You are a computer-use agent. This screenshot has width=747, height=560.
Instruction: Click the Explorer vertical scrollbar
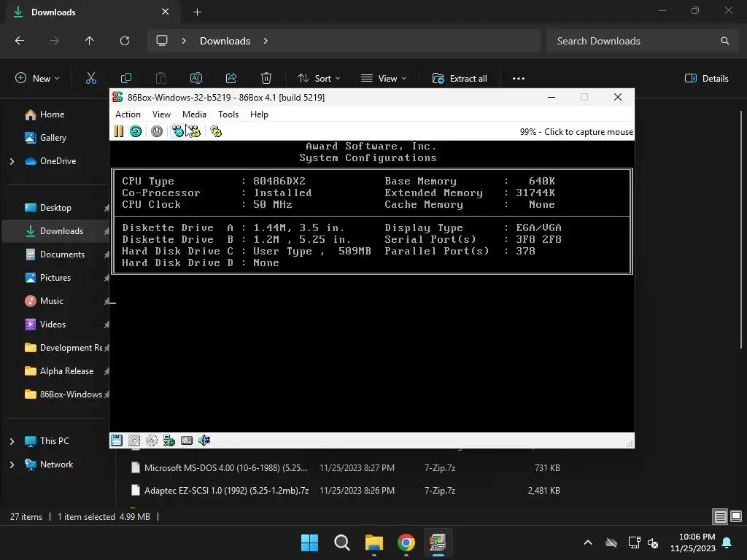point(741,228)
